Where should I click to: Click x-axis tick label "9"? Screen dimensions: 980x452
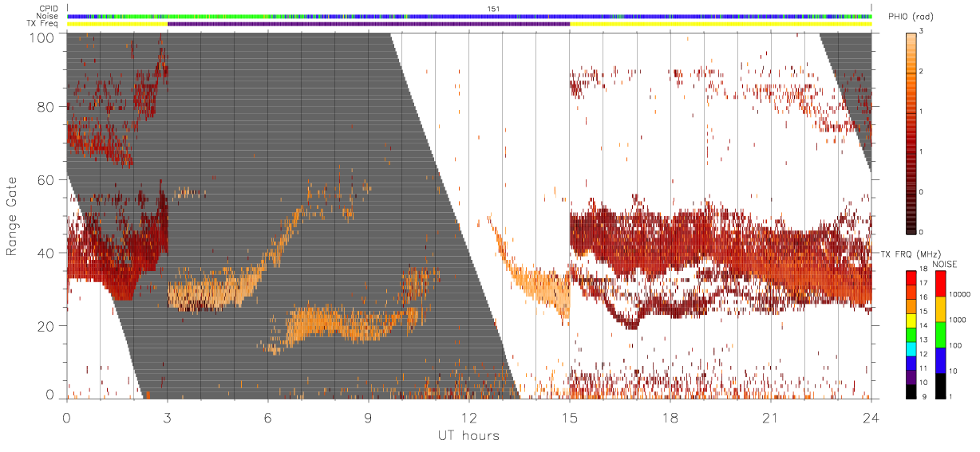point(368,417)
